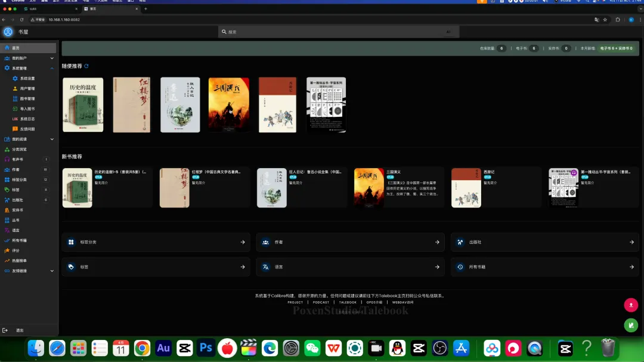
Task: Open the 标签分类 card in main panel
Action: click(x=156, y=243)
